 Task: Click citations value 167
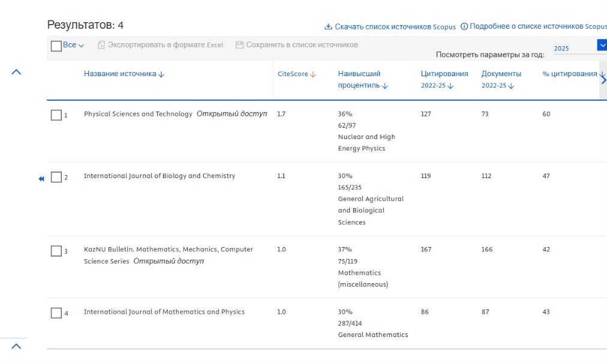(x=426, y=249)
